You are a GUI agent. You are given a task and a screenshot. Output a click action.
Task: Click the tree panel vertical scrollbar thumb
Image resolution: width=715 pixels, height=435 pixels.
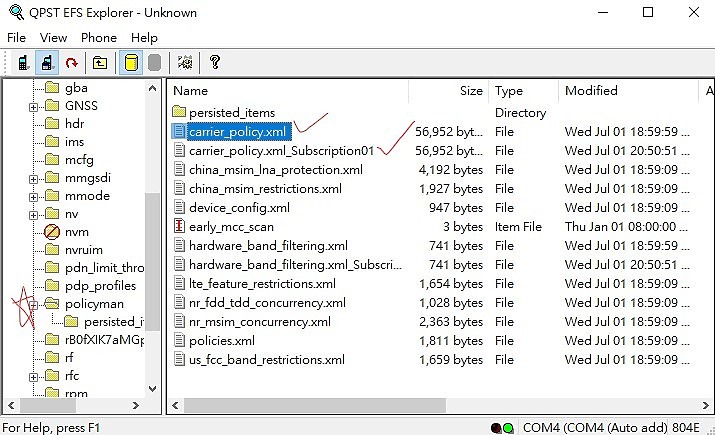tap(152, 261)
